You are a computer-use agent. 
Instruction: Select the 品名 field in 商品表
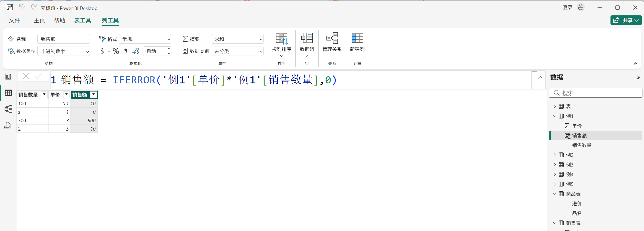coord(577,213)
